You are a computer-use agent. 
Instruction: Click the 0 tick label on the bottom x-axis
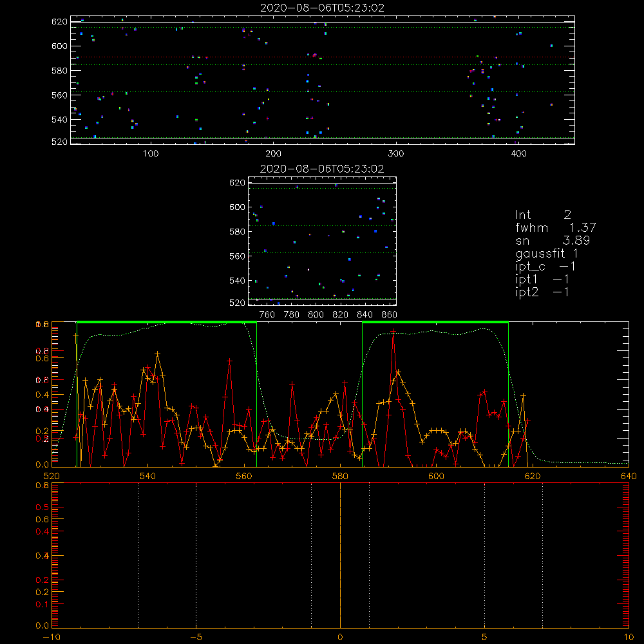pyautogui.click(x=340, y=637)
